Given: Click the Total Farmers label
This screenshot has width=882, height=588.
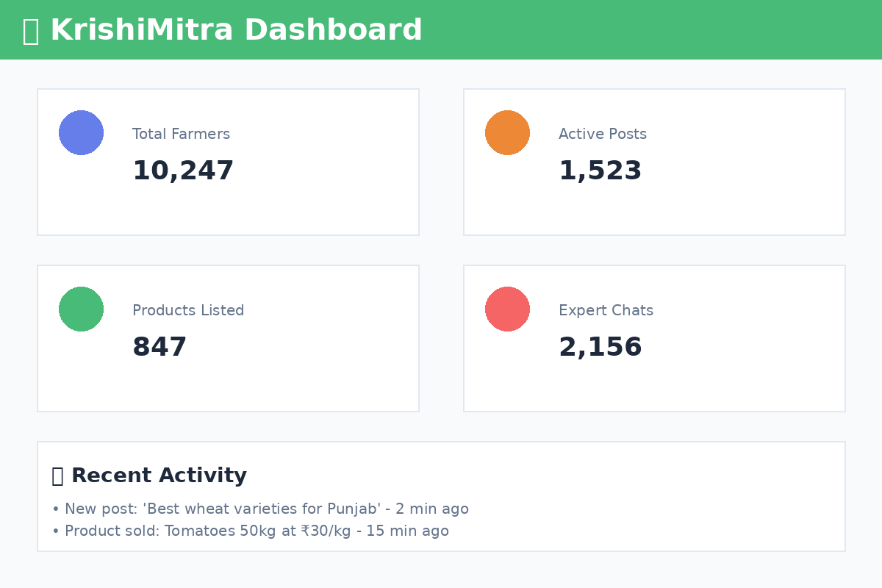Looking at the screenshot, I should 181,135.
